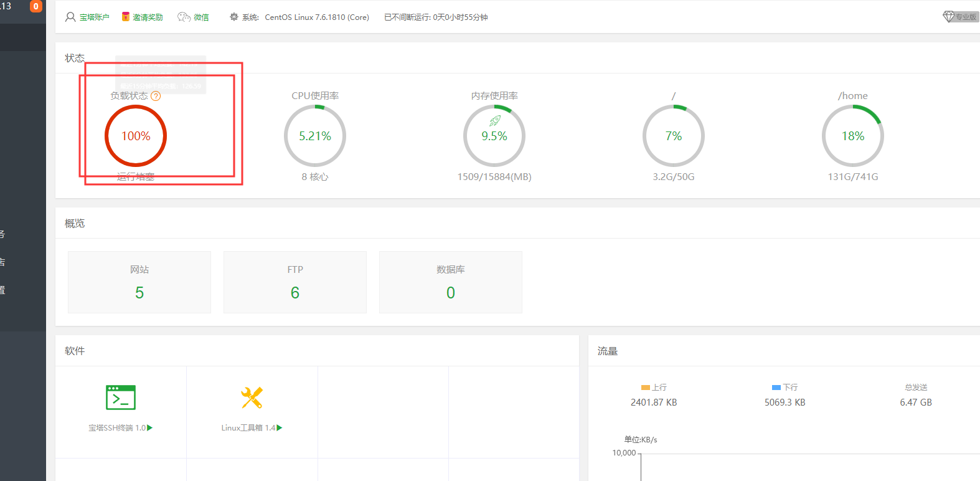
Task: Launch 宝塔SSH终端 with green arrow
Action: point(149,428)
